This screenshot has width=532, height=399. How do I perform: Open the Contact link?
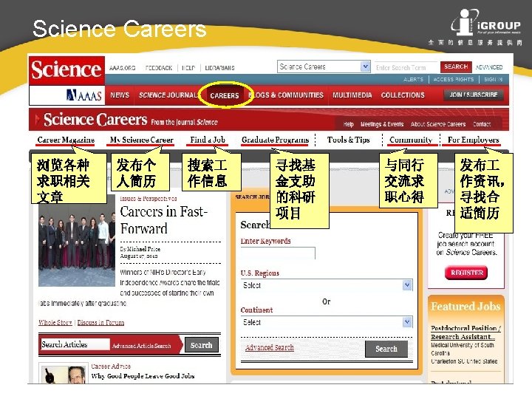pos(482,124)
